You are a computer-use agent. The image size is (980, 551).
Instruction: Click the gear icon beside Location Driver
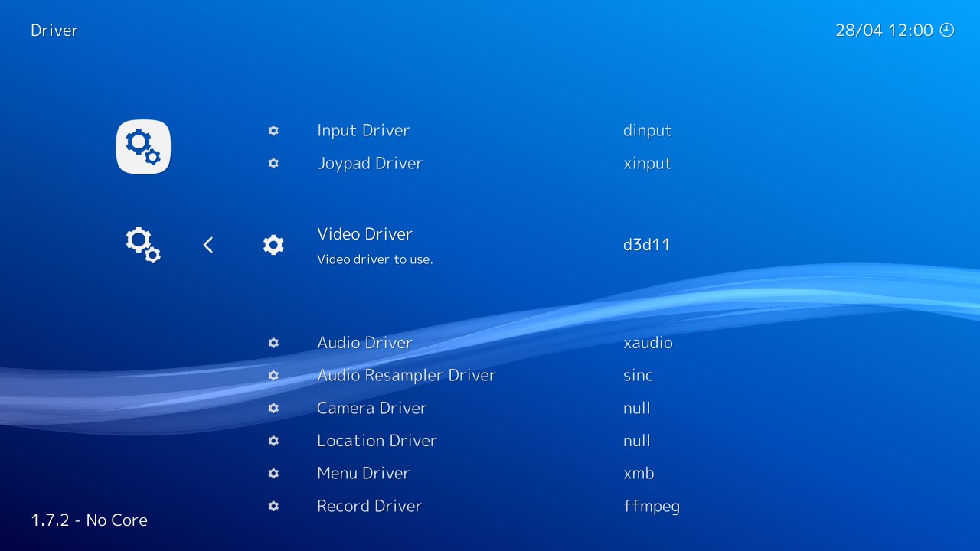coord(273,441)
